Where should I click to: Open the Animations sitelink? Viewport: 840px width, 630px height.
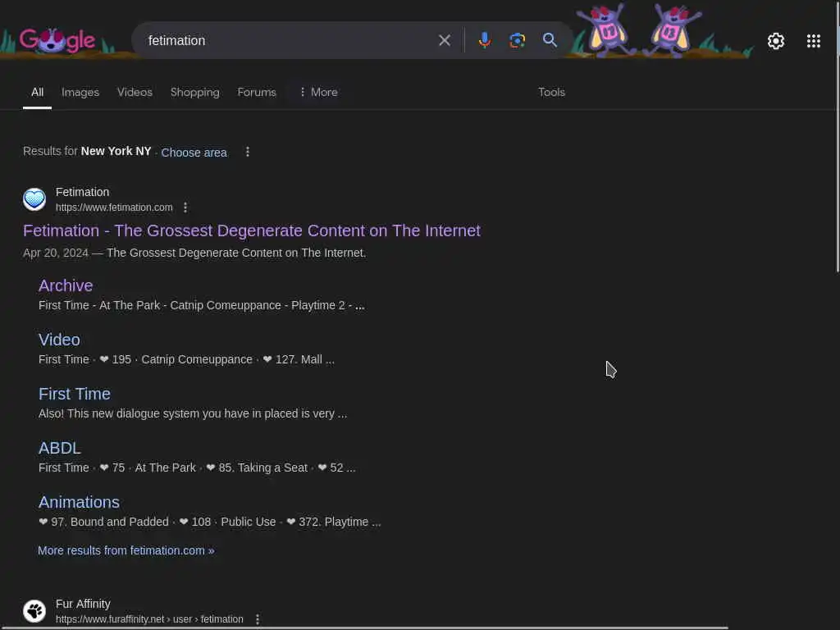(x=79, y=502)
